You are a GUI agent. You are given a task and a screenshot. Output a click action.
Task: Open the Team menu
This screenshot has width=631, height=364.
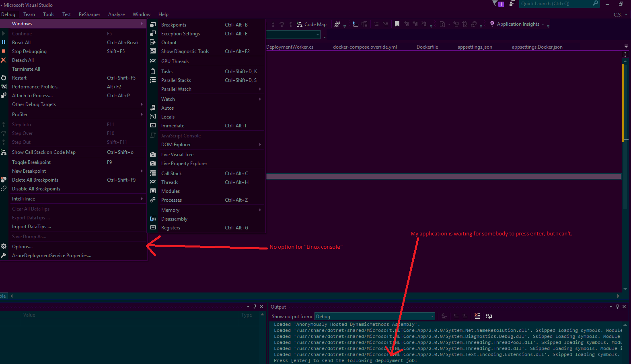[x=29, y=14]
